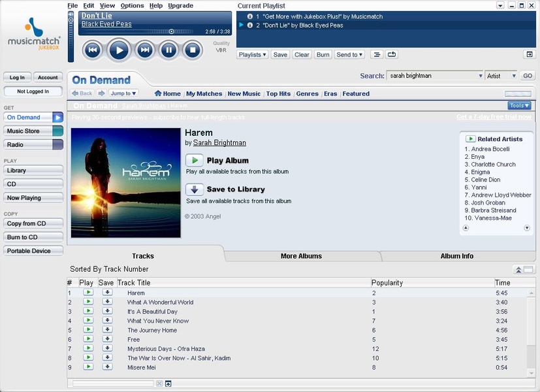
Task: Open the Sarah Brightman artist link
Action: [219, 142]
